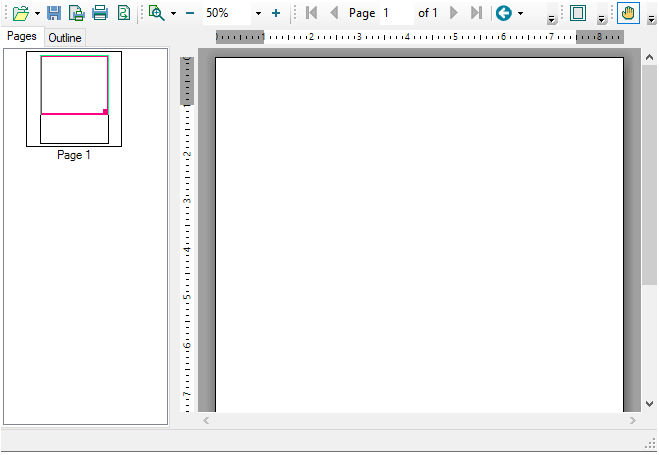The image size is (659, 455).
Task: Select the Page 1 thumbnail
Action: 74,99
